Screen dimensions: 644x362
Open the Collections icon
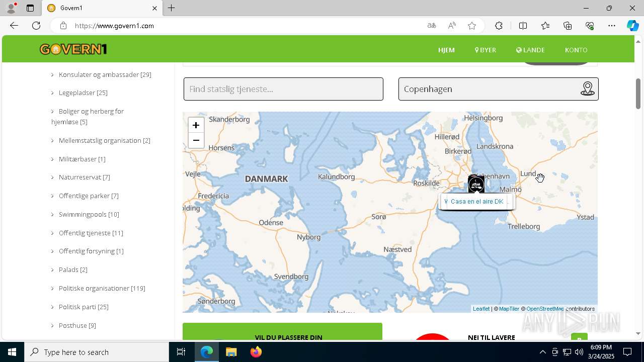[x=568, y=26]
